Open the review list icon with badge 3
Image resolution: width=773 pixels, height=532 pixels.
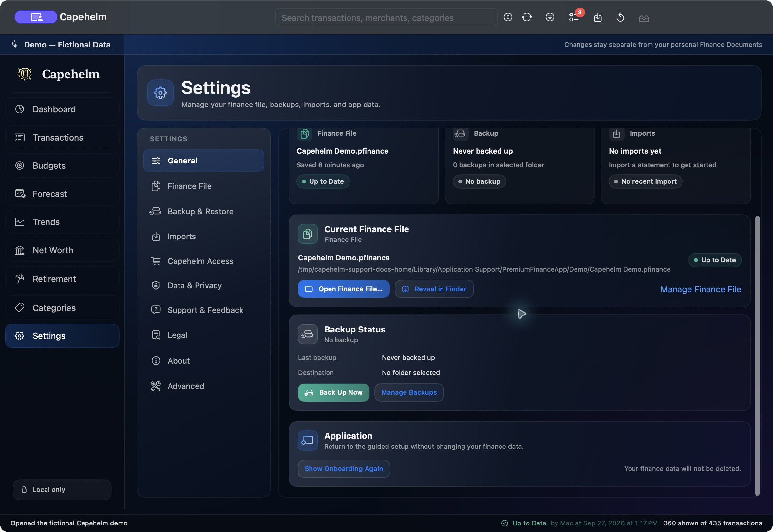[574, 17]
